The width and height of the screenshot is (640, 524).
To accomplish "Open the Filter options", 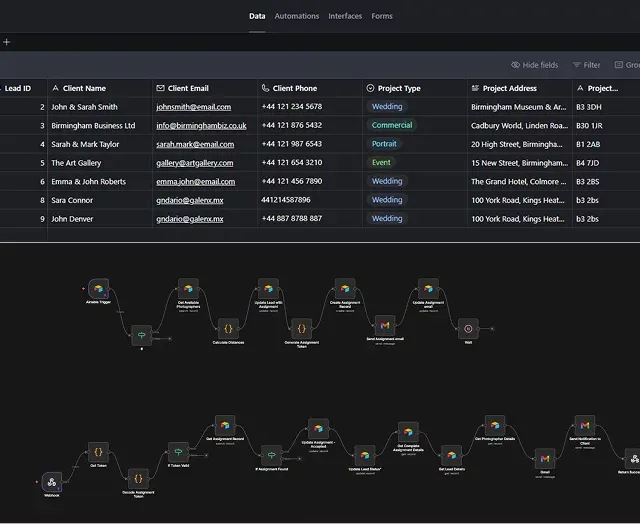I will coord(587,65).
